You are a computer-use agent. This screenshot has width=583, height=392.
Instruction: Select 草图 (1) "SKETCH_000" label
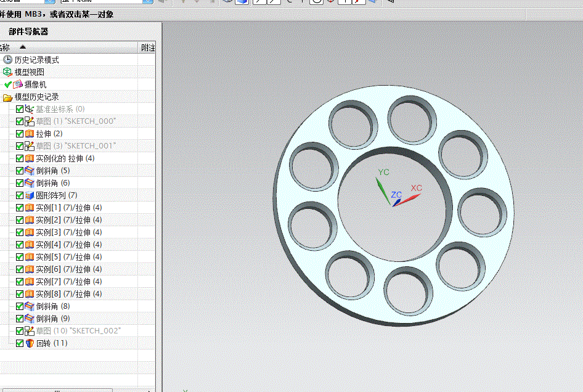pyautogui.click(x=76, y=121)
